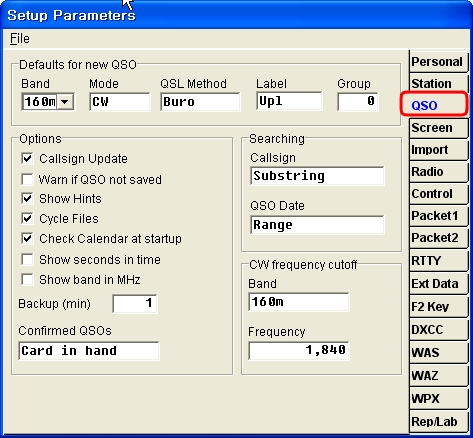Screen dimensions: 473x438
Task: Click the Label field showing Upl
Action: coord(289,101)
